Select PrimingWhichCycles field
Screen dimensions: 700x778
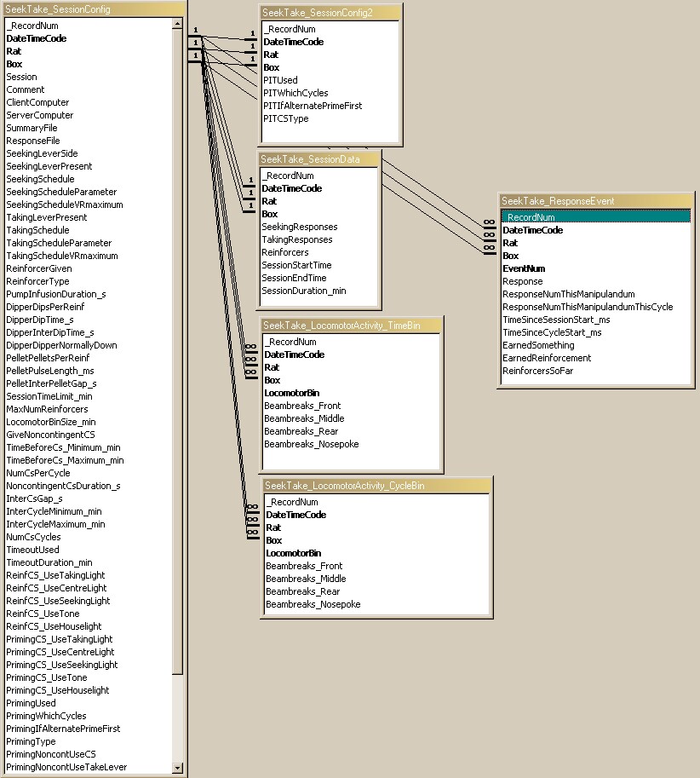pos(46,716)
